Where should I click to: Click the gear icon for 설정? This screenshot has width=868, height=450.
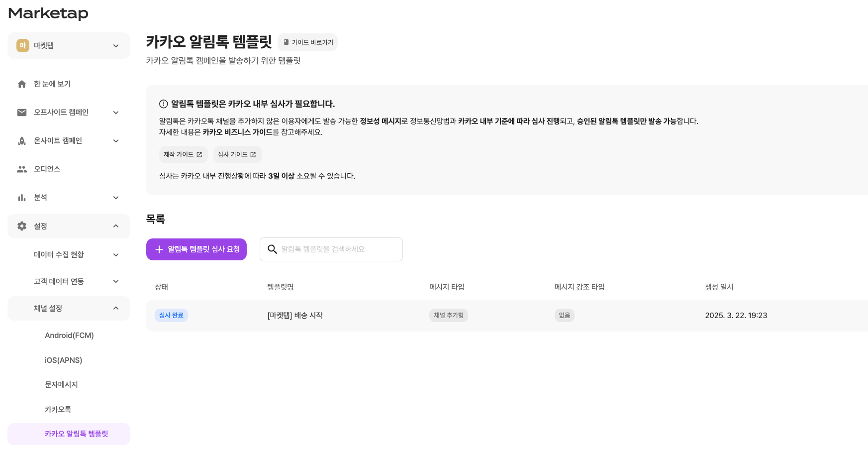pos(22,226)
